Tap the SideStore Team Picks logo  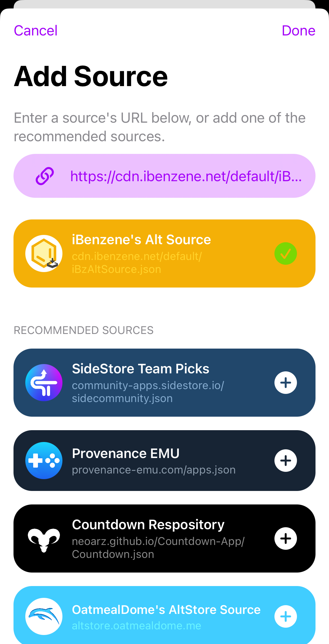[44, 383]
